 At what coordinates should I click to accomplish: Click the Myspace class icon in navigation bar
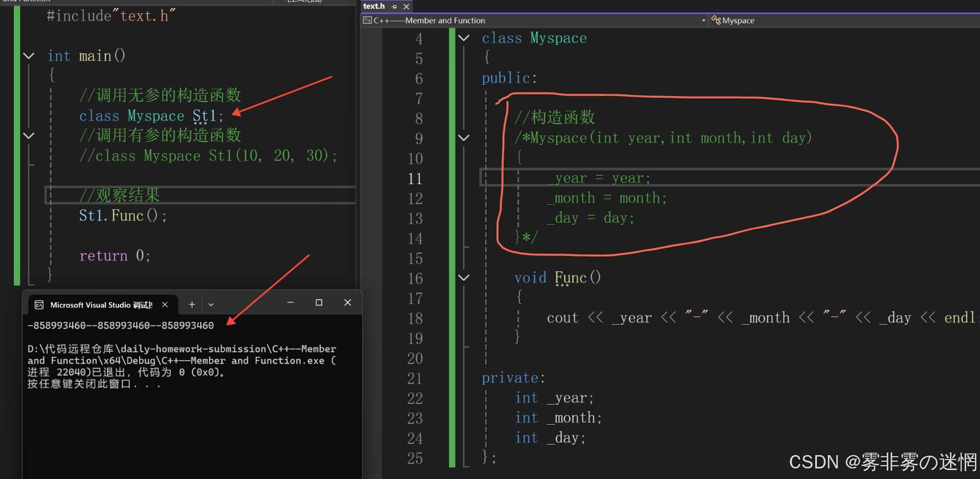point(716,21)
